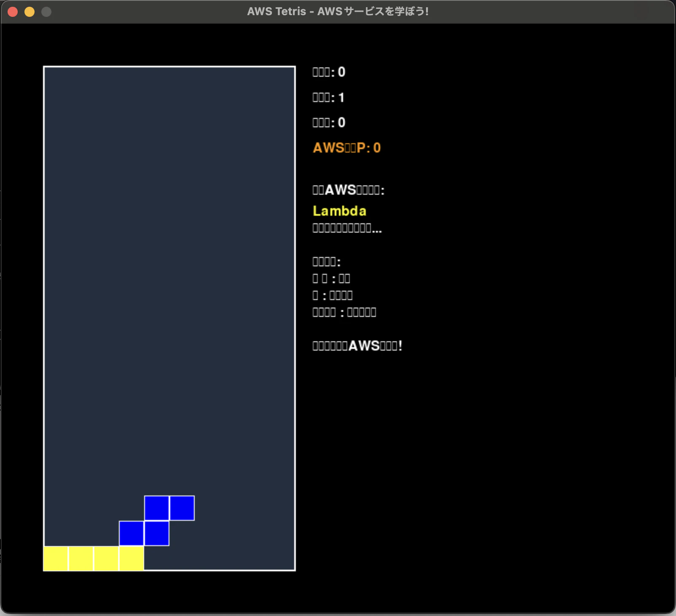Minimize the AWS Tetris window
Screen dimensions: 676x616
(x=30, y=12)
